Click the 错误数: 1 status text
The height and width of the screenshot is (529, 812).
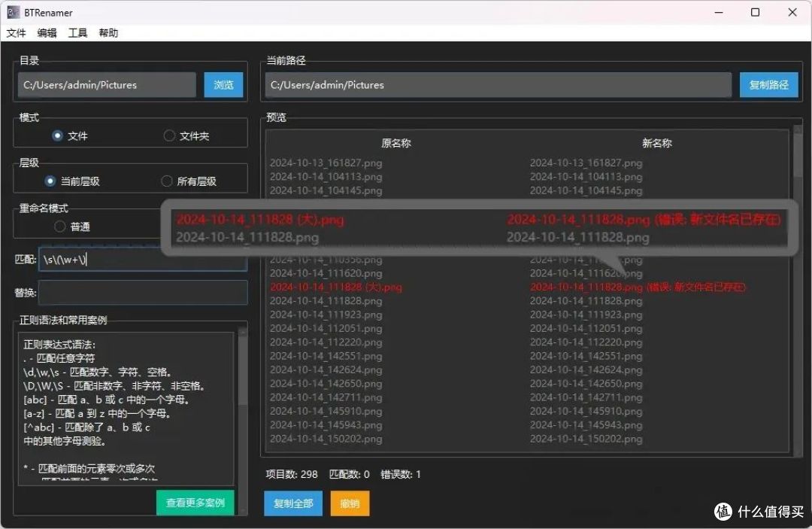click(x=401, y=474)
